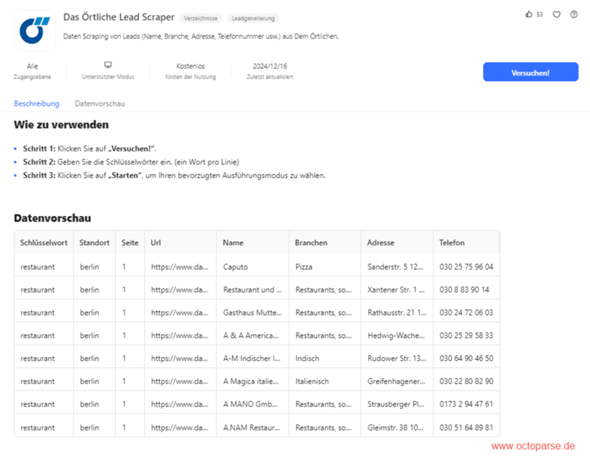Click the heart favorite icon
590x464 pixels.
pyautogui.click(x=557, y=14)
